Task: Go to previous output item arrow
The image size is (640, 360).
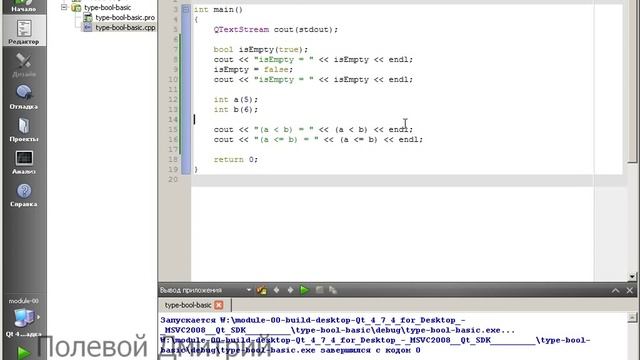Action: 276,290
